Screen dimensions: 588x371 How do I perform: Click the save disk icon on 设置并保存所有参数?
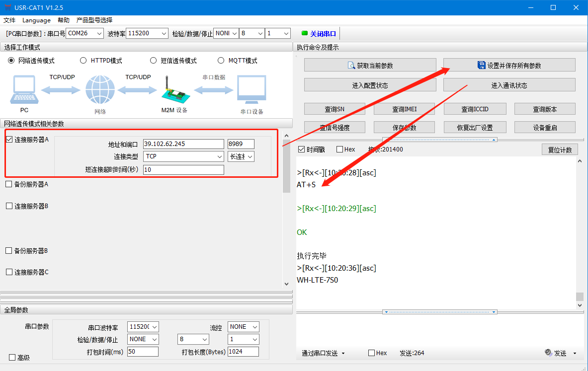click(x=482, y=65)
